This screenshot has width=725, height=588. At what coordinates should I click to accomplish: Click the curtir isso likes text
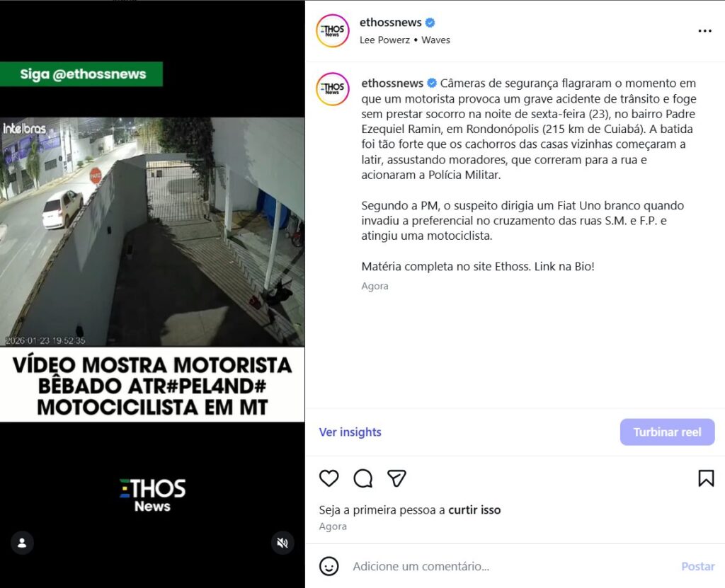click(474, 510)
